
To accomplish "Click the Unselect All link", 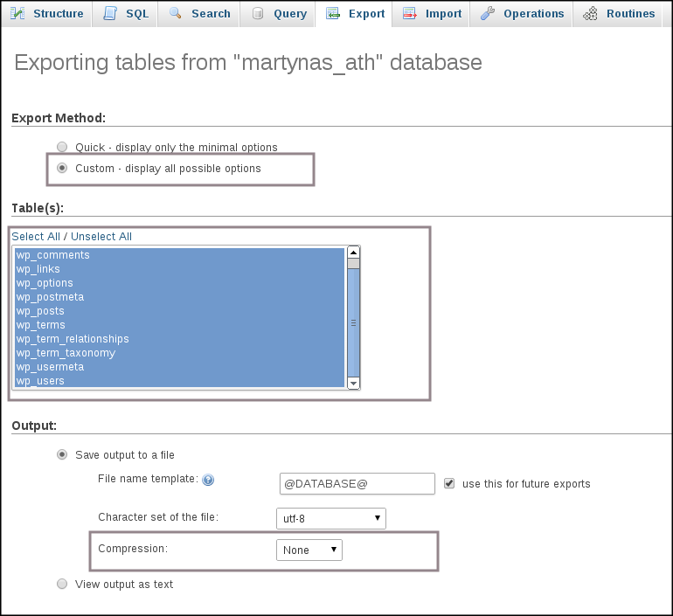I will [x=101, y=237].
